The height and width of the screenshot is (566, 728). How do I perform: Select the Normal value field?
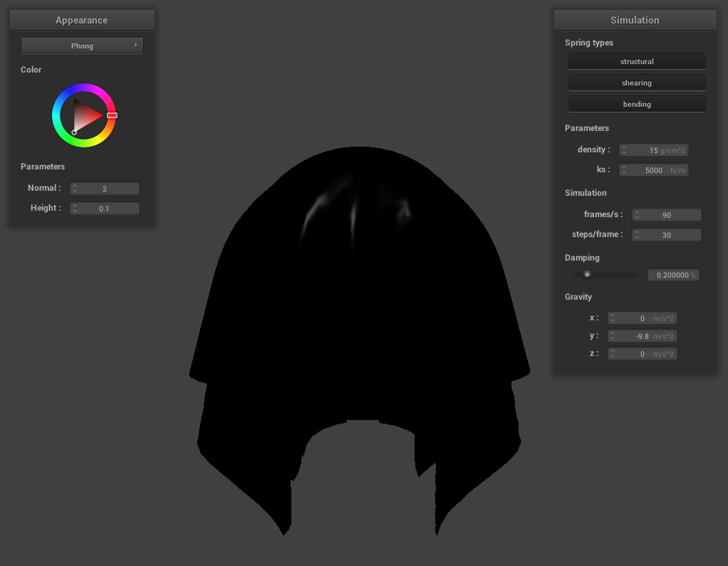pos(105,189)
